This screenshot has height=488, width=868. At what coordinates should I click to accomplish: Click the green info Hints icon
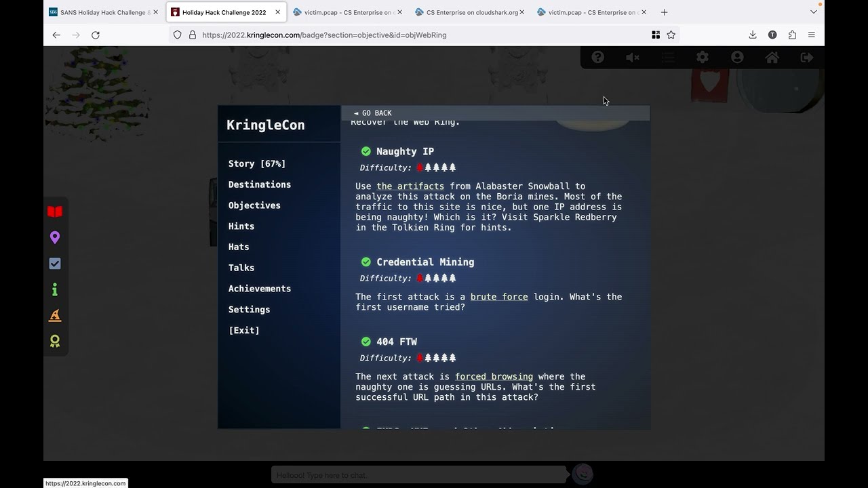[x=55, y=289]
